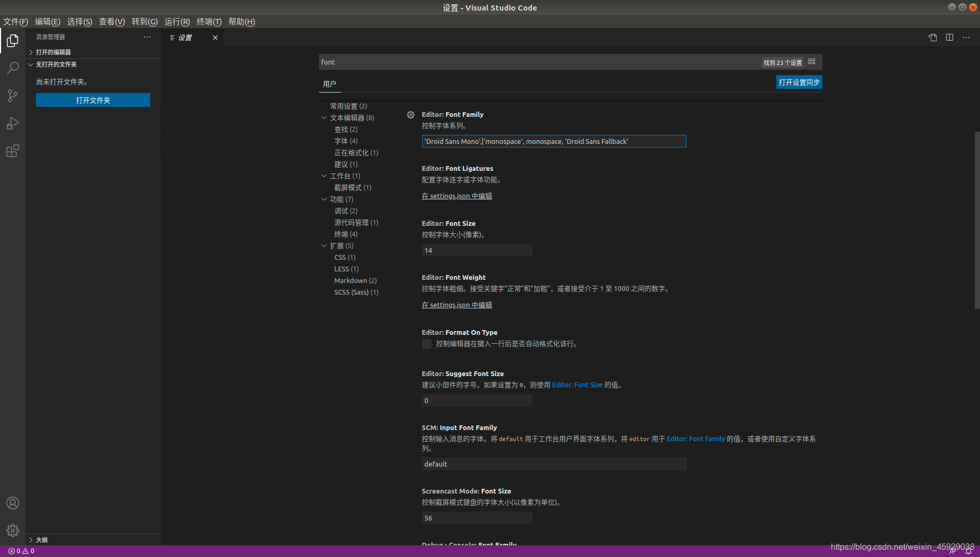The height and width of the screenshot is (557, 980).
Task: Click the Editor Font Size field showing 14
Action: 477,250
